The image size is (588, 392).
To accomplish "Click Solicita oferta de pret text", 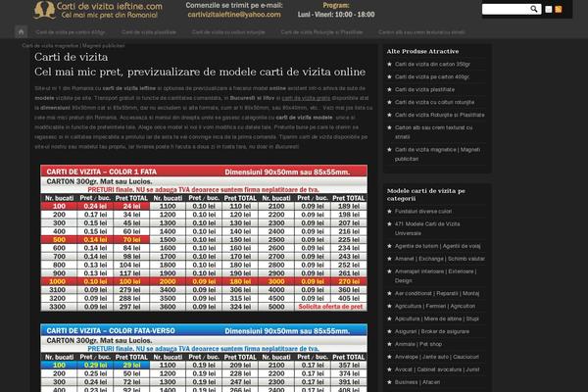I will pos(330,307).
